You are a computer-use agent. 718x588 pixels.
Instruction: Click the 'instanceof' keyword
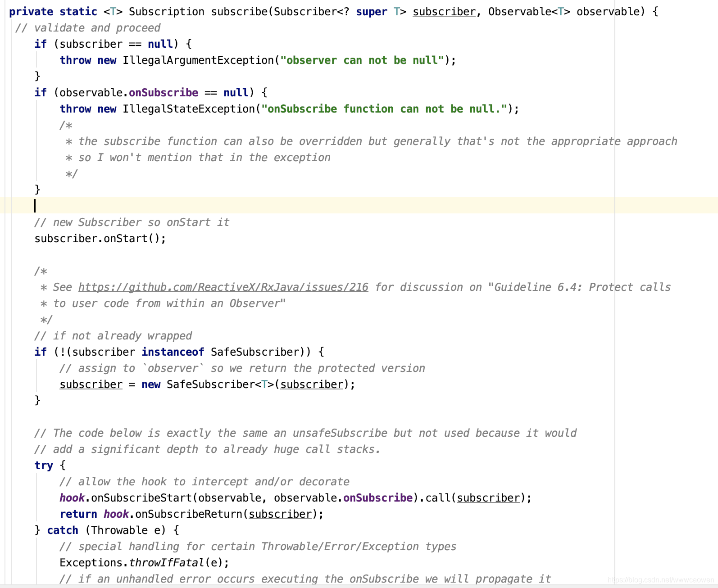pyautogui.click(x=173, y=352)
